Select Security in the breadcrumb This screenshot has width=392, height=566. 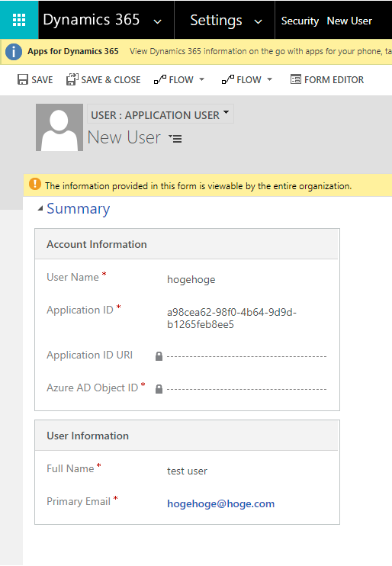300,21
